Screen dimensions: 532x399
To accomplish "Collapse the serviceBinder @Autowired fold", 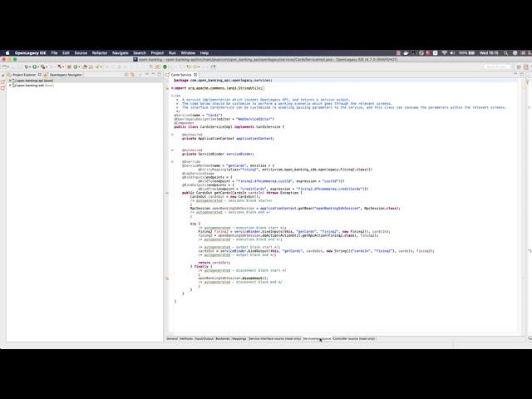I will 172,150.
